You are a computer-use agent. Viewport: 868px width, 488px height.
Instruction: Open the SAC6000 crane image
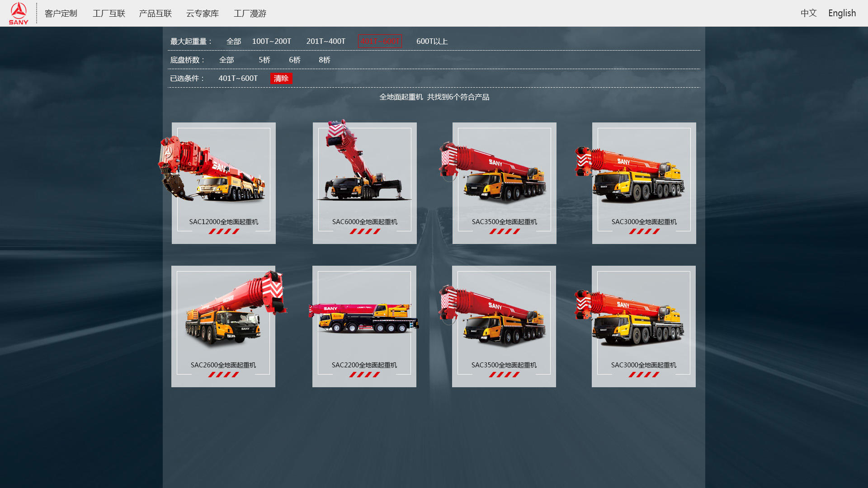pyautogui.click(x=363, y=160)
